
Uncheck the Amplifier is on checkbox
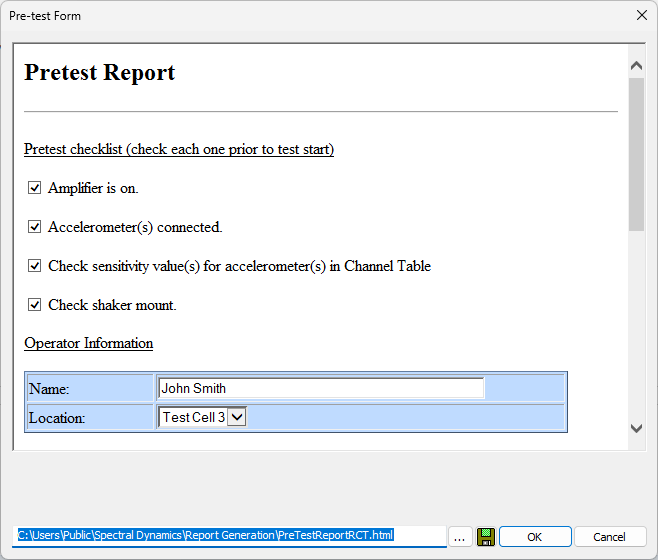(x=35, y=188)
